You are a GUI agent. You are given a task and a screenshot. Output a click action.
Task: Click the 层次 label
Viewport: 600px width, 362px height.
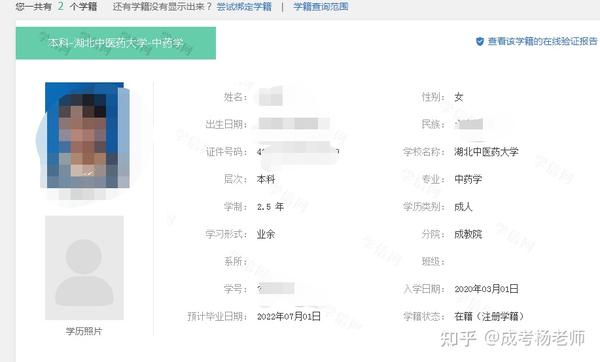(x=236, y=179)
